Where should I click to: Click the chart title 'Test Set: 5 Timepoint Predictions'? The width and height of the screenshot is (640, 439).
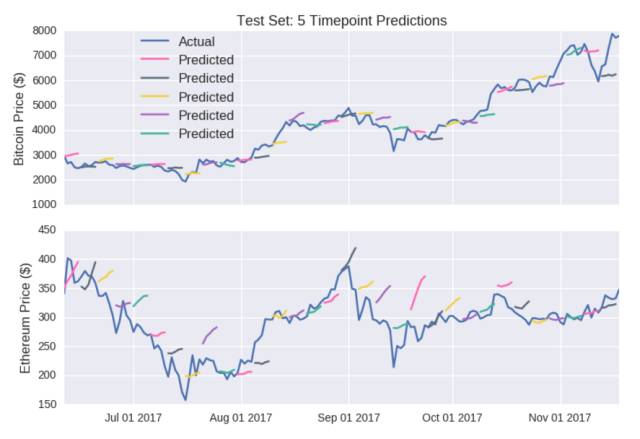342,20
